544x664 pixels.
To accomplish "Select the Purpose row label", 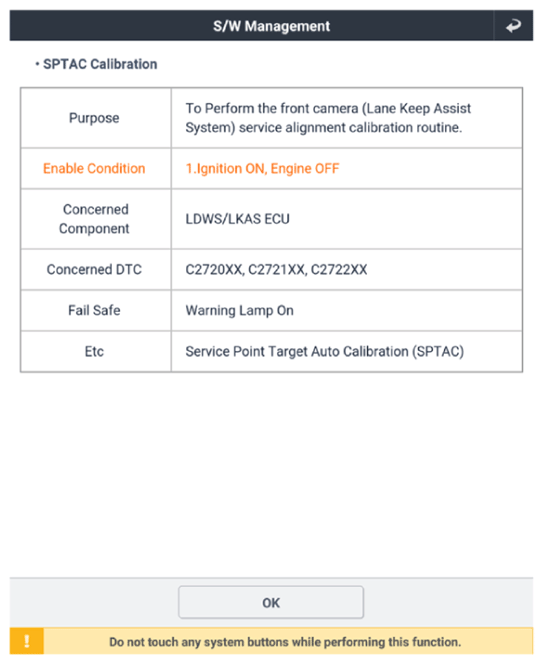I will point(94,118).
